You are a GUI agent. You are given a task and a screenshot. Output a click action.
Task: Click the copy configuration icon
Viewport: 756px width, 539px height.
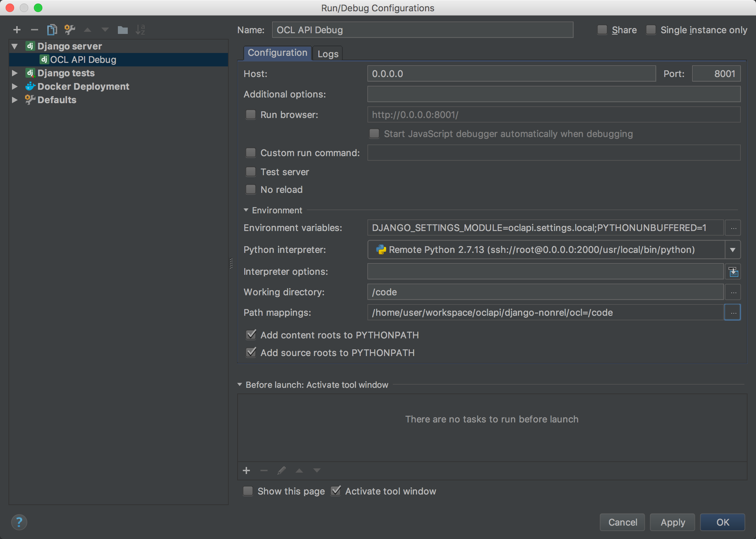pyautogui.click(x=52, y=30)
